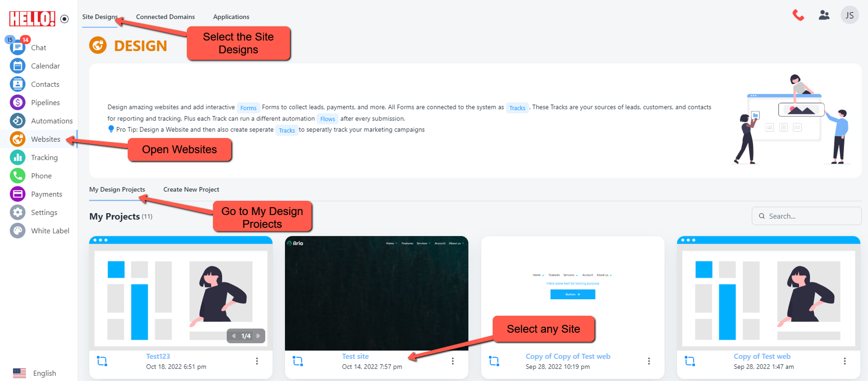Open the team users icon in the header
The image size is (868, 381).
coord(824,16)
